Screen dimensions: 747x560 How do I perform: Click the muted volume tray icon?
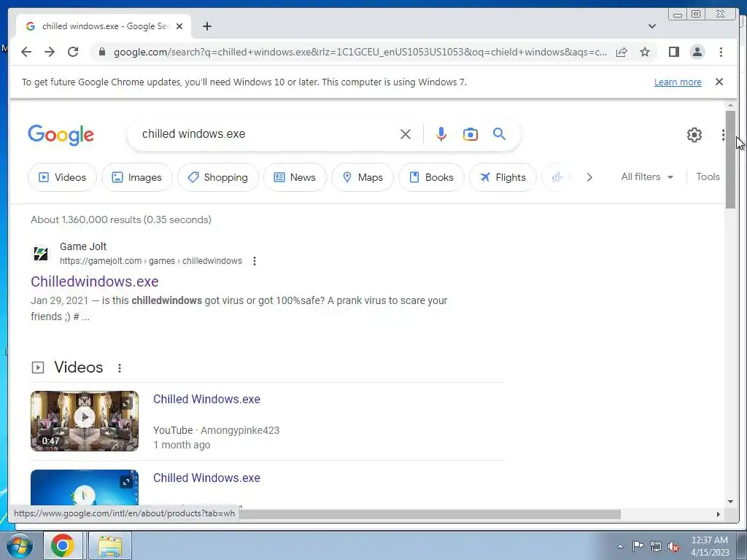(673, 547)
